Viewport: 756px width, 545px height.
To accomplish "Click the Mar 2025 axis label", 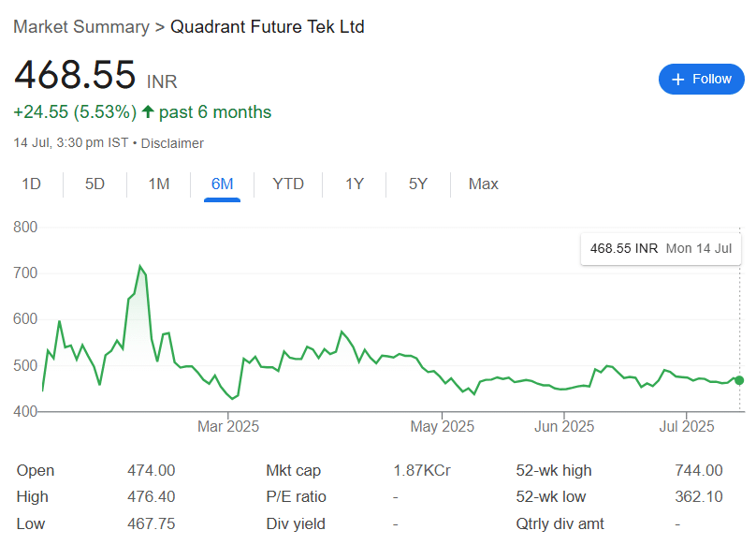I will click(x=228, y=427).
